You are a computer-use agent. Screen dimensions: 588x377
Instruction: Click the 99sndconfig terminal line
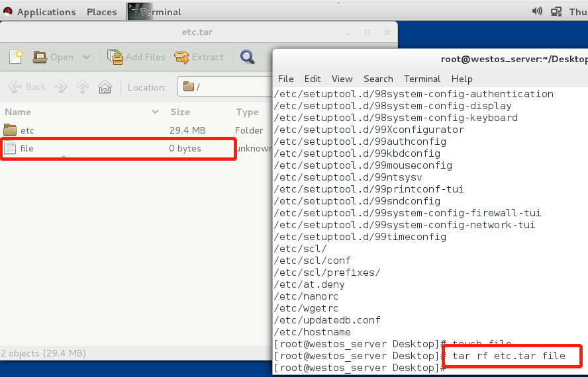tap(357, 201)
